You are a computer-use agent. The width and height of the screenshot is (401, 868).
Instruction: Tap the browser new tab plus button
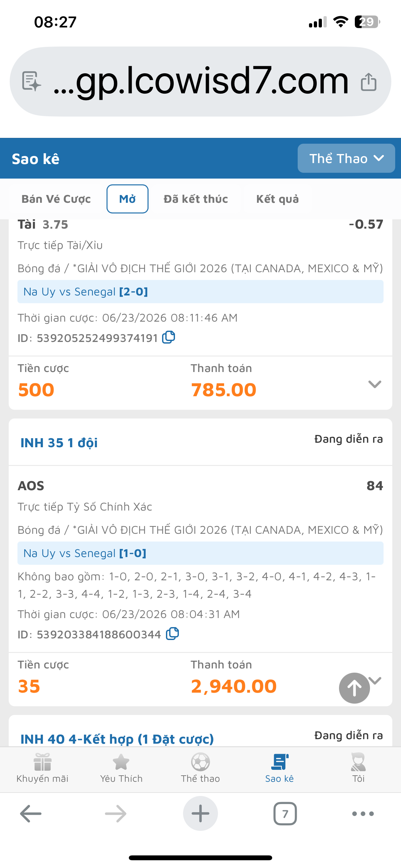200,813
